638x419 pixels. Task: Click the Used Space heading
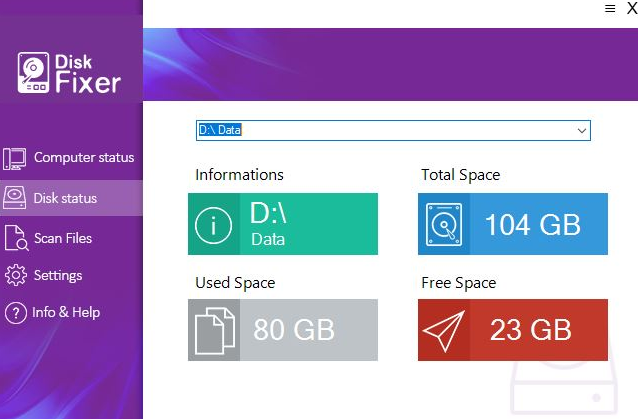(x=235, y=283)
